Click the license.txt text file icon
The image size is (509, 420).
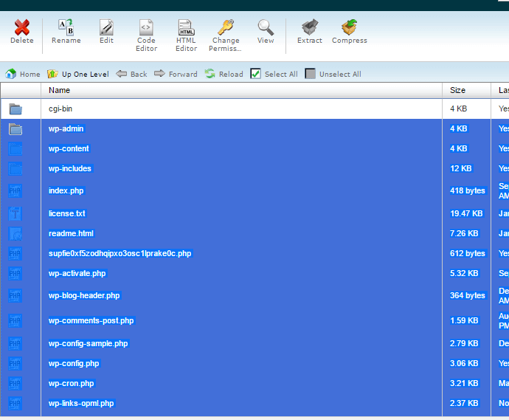coord(15,214)
